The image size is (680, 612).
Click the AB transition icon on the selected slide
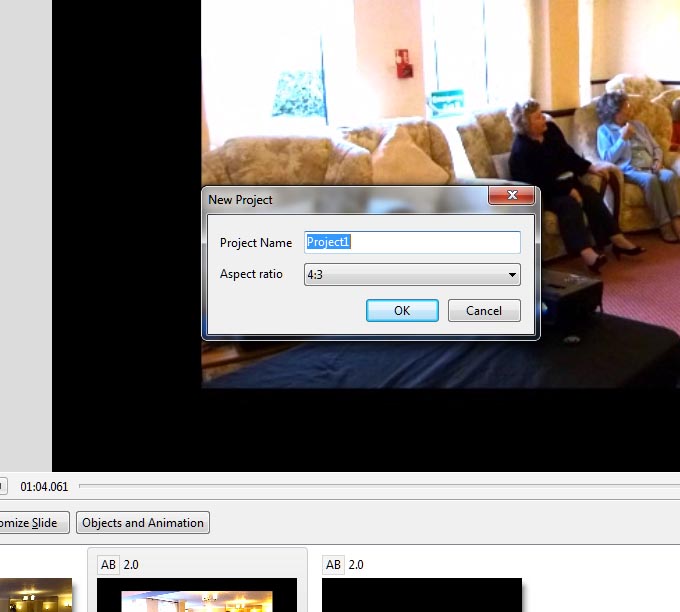[108, 565]
